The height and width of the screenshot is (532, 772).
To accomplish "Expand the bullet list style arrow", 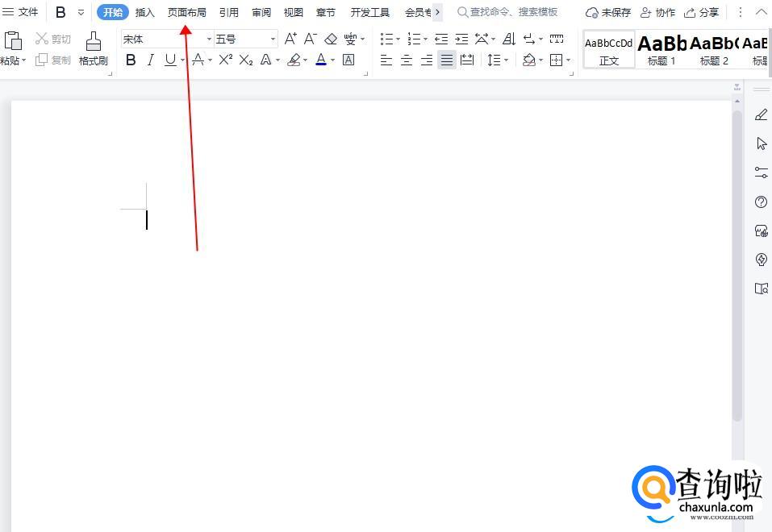I will [398, 39].
